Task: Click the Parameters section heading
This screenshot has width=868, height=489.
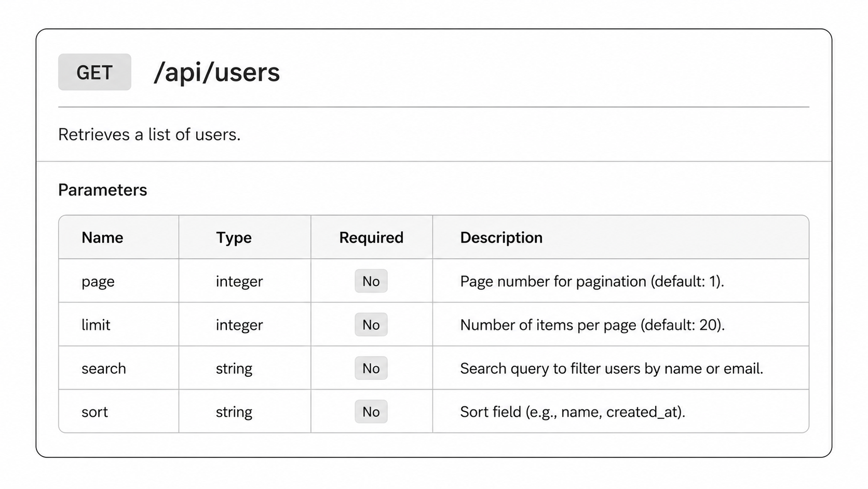Action: click(103, 190)
